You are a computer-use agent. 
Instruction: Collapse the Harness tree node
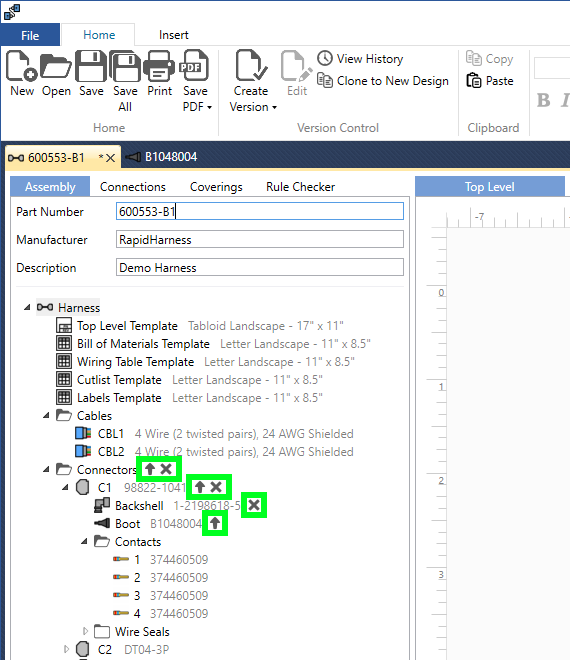(x=27, y=307)
